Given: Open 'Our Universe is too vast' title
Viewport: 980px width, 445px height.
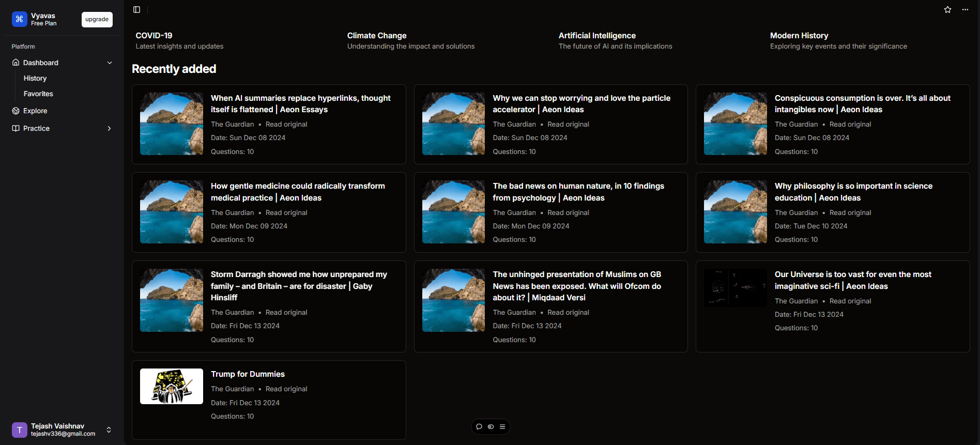Looking at the screenshot, I should pyautogui.click(x=853, y=280).
